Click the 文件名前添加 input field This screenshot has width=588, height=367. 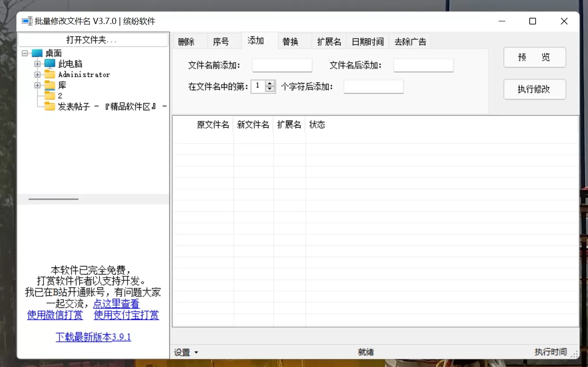[x=282, y=65]
